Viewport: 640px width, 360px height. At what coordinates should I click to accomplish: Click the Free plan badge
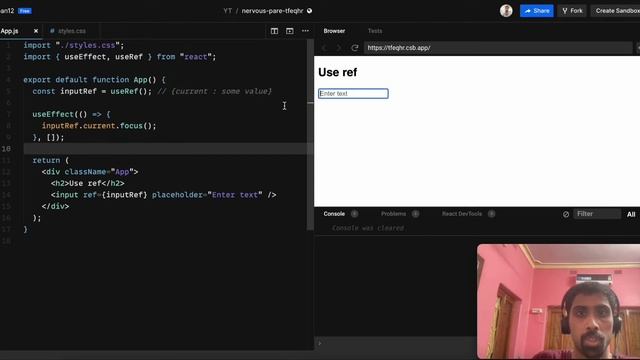point(25,11)
